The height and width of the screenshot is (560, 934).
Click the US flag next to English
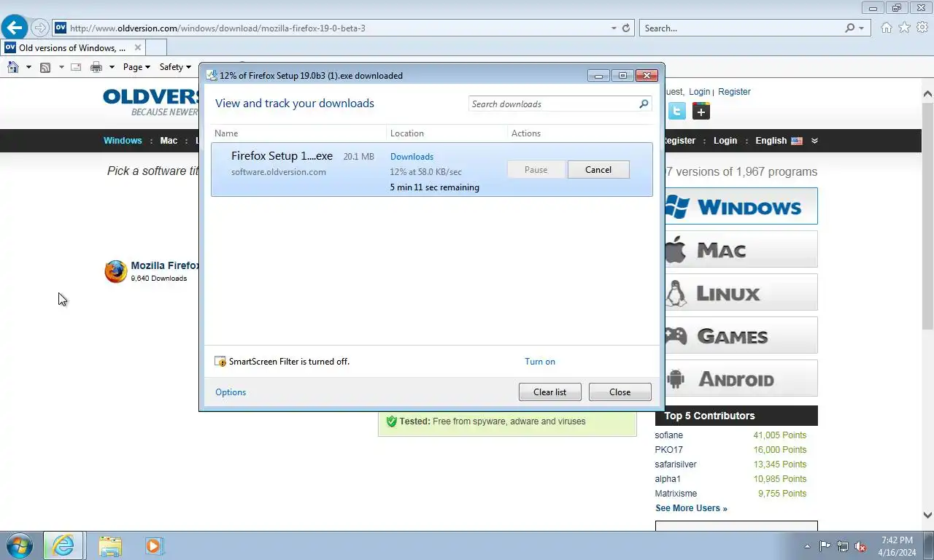tap(797, 141)
